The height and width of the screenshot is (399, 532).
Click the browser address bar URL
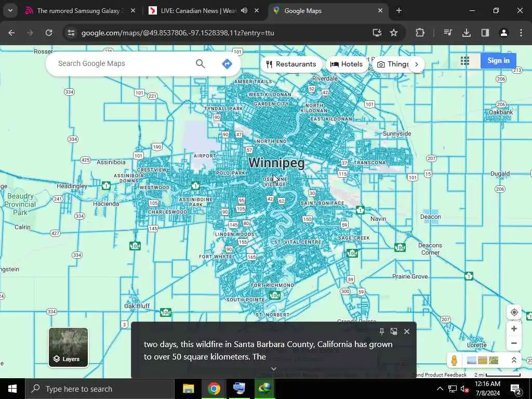click(x=178, y=33)
